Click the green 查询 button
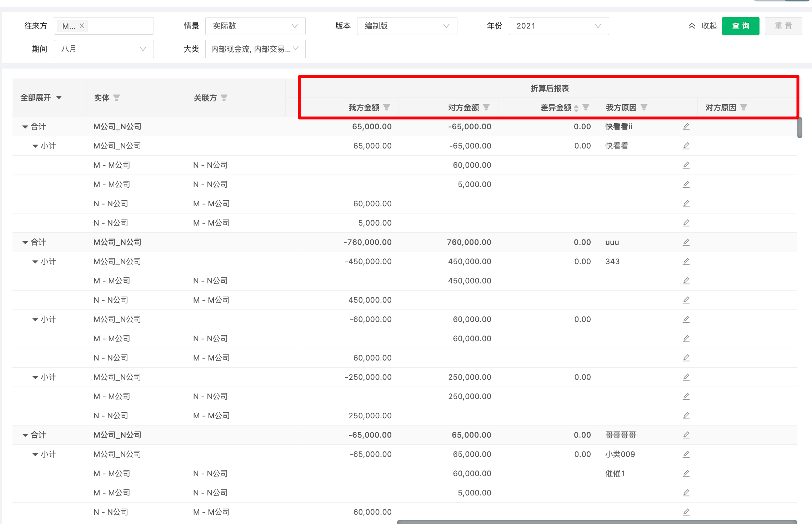The height and width of the screenshot is (524, 812). [x=740, y=26]
